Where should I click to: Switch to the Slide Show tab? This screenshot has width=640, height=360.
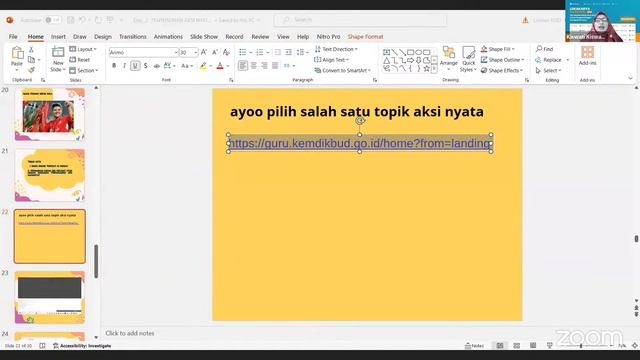click(x=204, y=37)
